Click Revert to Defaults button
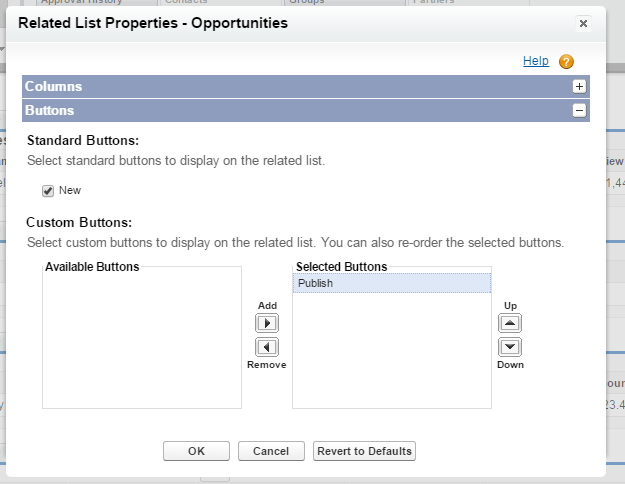 point(364,451)
